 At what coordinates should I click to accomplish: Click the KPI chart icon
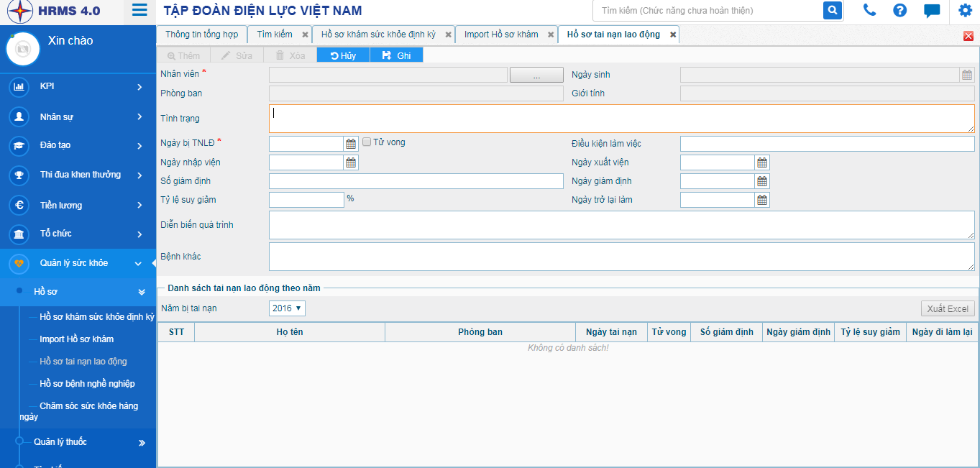click(19, 87)
